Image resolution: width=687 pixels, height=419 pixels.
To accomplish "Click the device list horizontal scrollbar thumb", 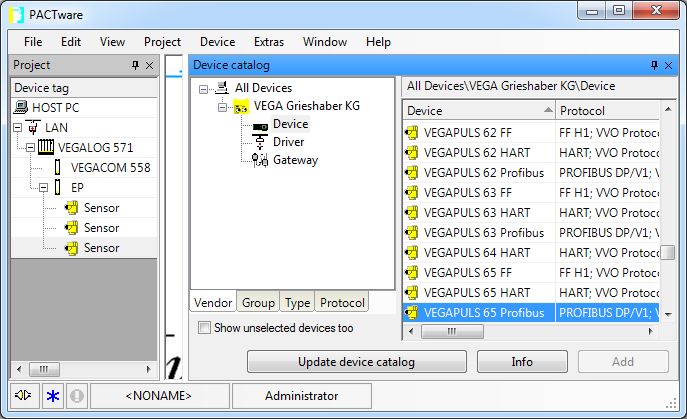I will pyautogui.click(x=452, y=331).
